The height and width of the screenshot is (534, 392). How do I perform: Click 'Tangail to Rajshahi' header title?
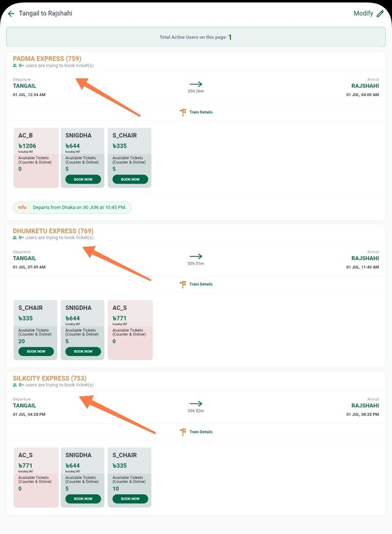[45, 13]
